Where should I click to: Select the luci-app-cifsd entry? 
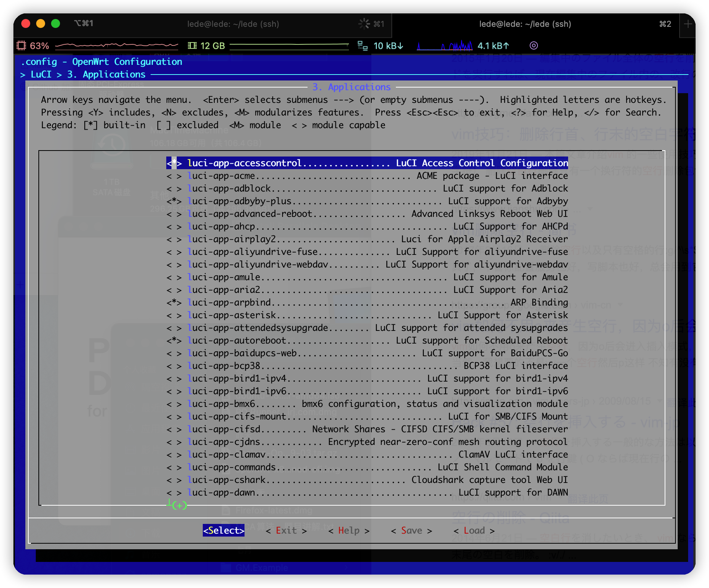coord(367,429)
